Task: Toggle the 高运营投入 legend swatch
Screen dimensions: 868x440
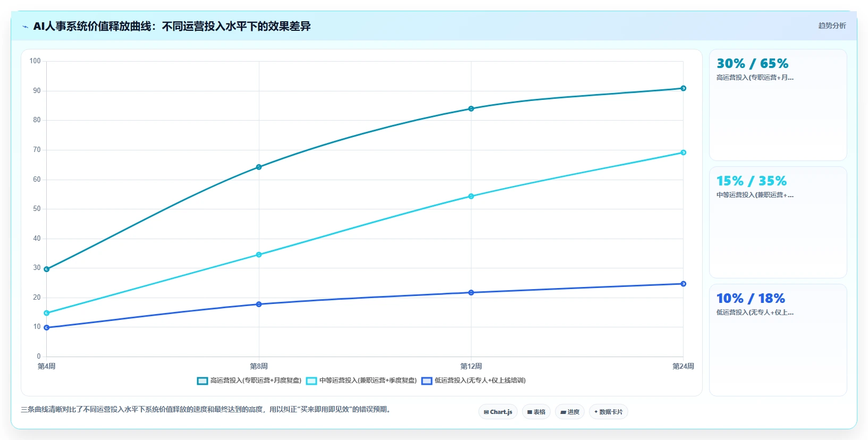Action: click(203, 381)
